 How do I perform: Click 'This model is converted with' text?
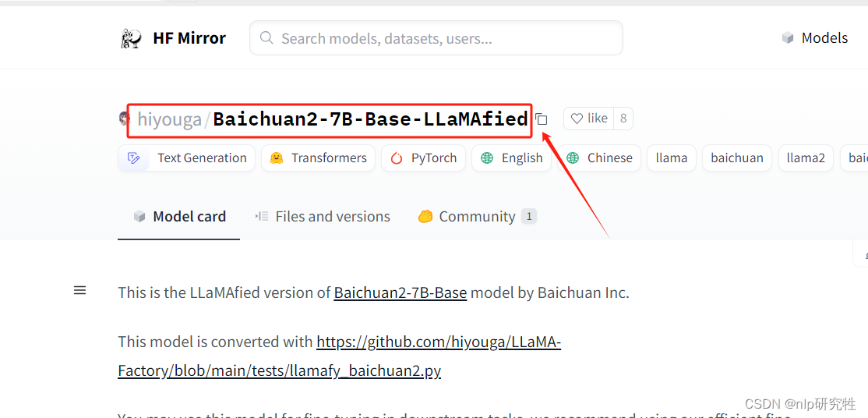pyautogui.click(x=215, y=342)
